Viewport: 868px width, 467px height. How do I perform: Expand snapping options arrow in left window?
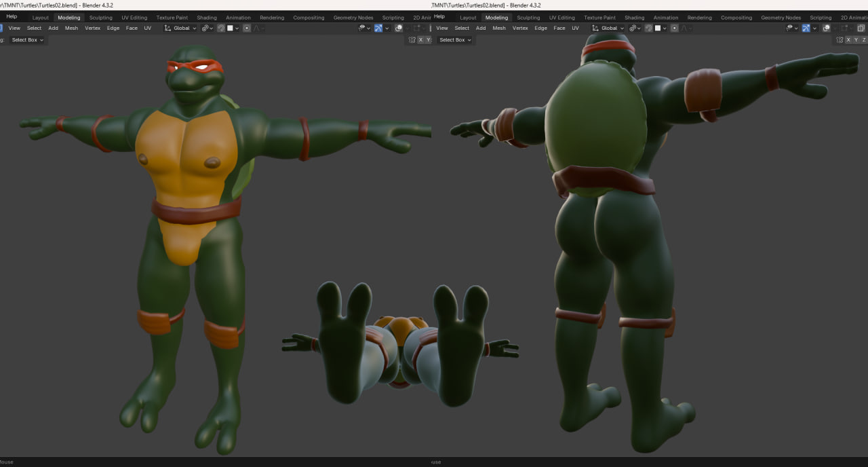point(237,28)
